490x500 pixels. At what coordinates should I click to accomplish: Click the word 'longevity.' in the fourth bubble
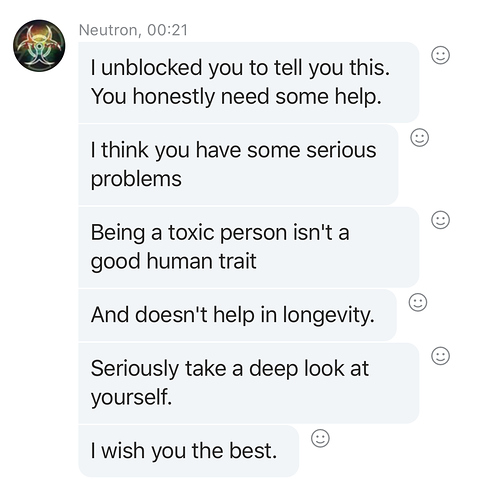(x=329, y=315)
